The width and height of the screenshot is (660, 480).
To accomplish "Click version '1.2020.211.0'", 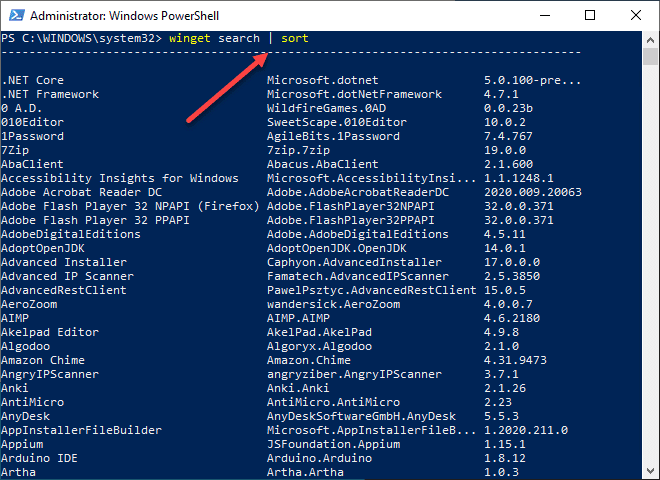I will pyautogui.click(x=526, y=430).
